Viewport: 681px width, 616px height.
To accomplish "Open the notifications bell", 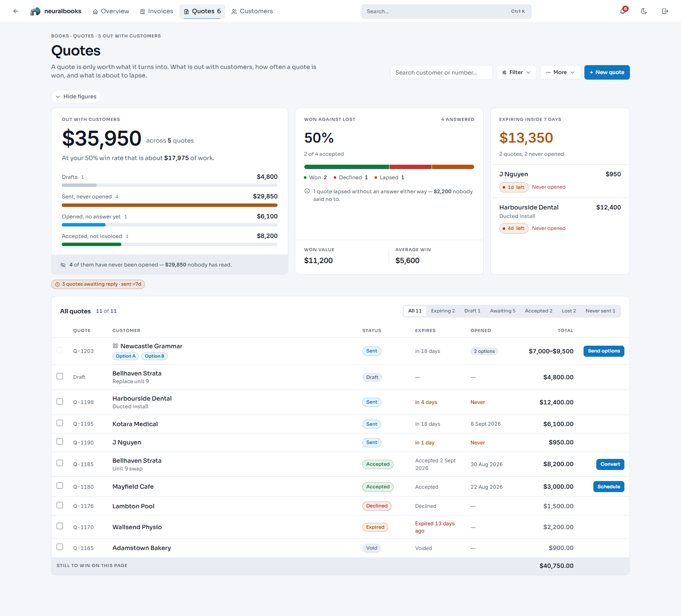I will click(x=623, y=11).
